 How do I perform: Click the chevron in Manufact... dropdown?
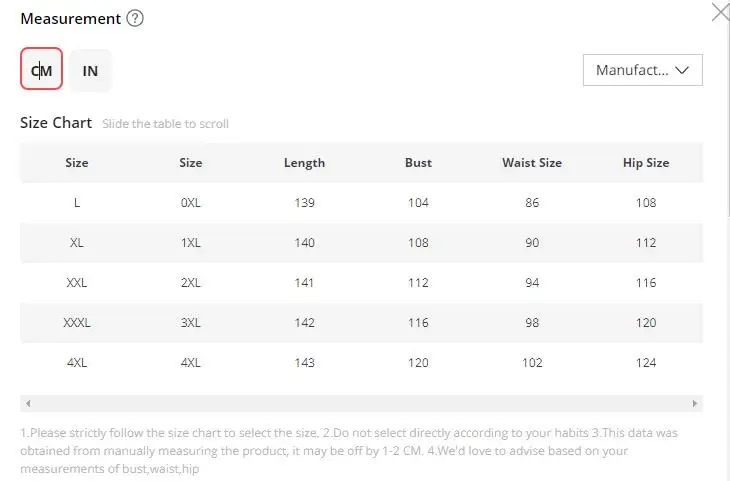tap(682, 70)
